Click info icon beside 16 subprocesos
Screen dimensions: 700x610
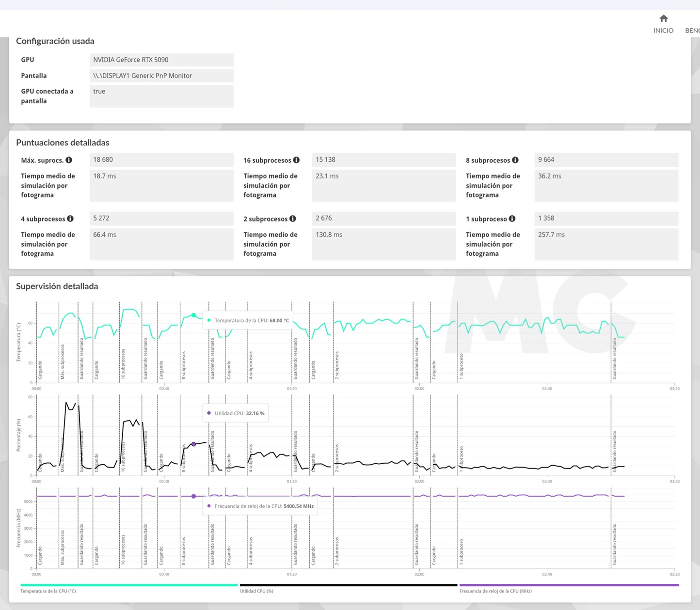pos(296,160)
